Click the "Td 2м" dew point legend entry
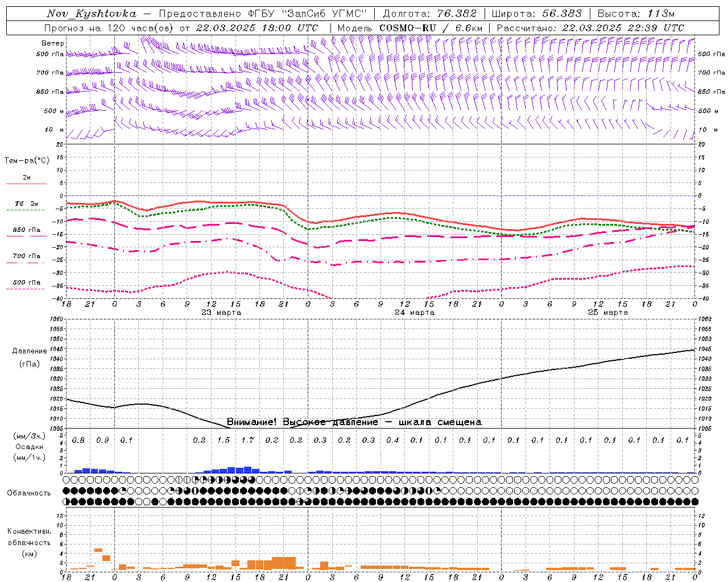 tap(27, 203)
